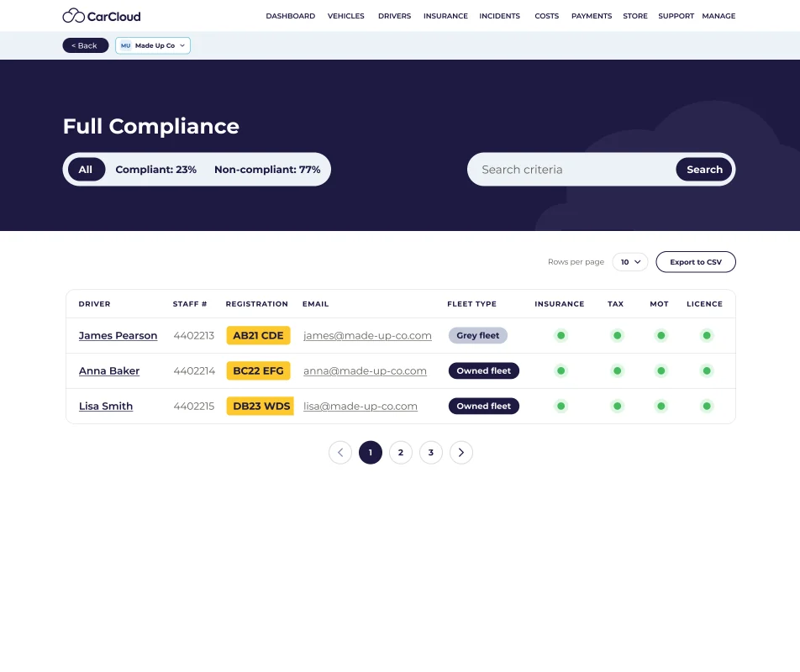Email lisa@made-up-co.com
Image resolution: width=800 pixels, height=672 pixels.
(361, 406)
